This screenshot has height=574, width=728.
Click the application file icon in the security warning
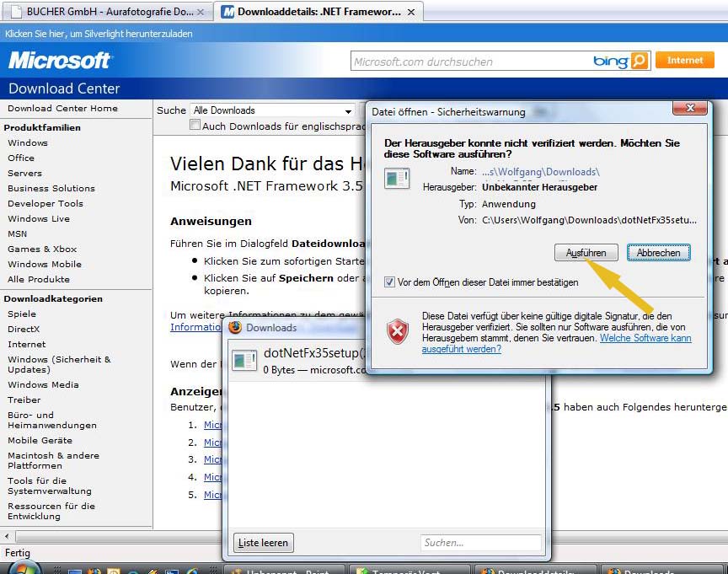[x=397, y=179]
